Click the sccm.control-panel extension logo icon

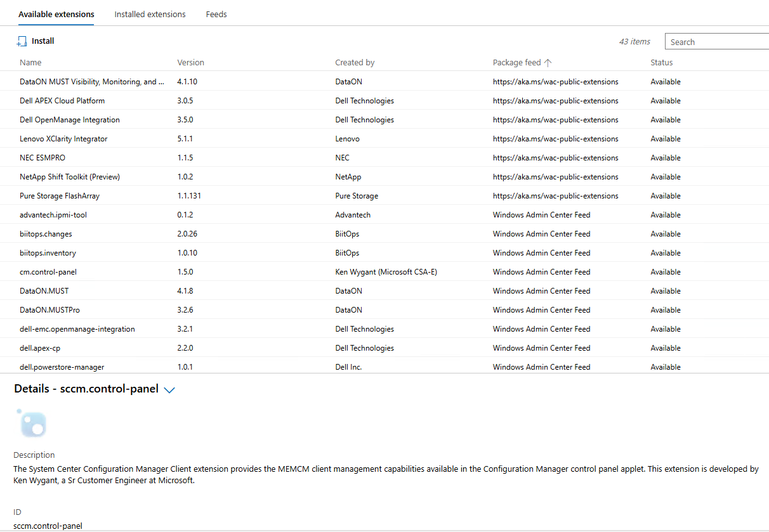click(32, 424)
